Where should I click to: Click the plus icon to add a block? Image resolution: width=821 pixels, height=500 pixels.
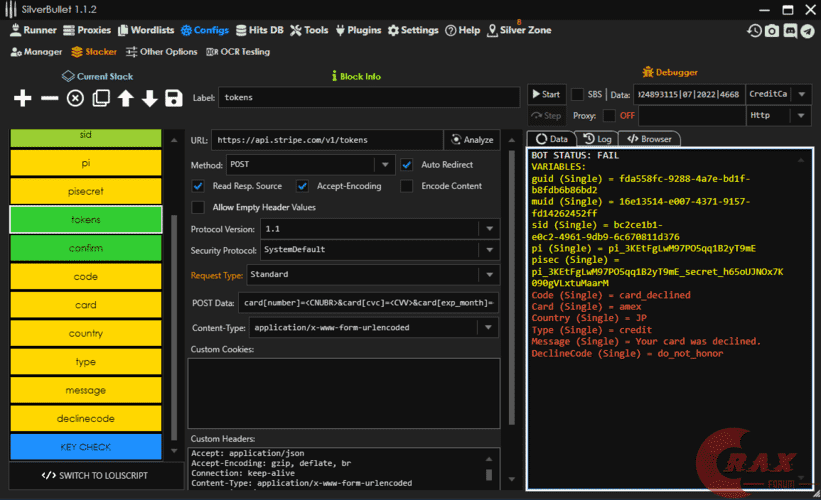[22, 98]
